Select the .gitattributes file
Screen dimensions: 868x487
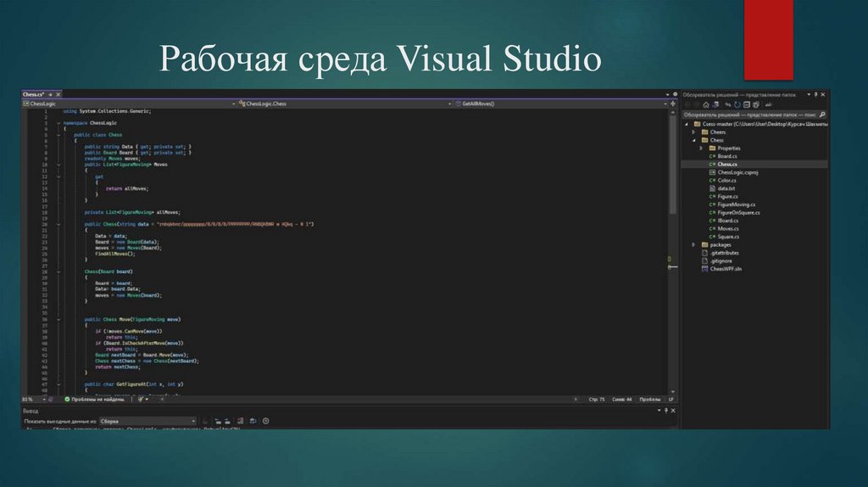click(x=724, y=253)
